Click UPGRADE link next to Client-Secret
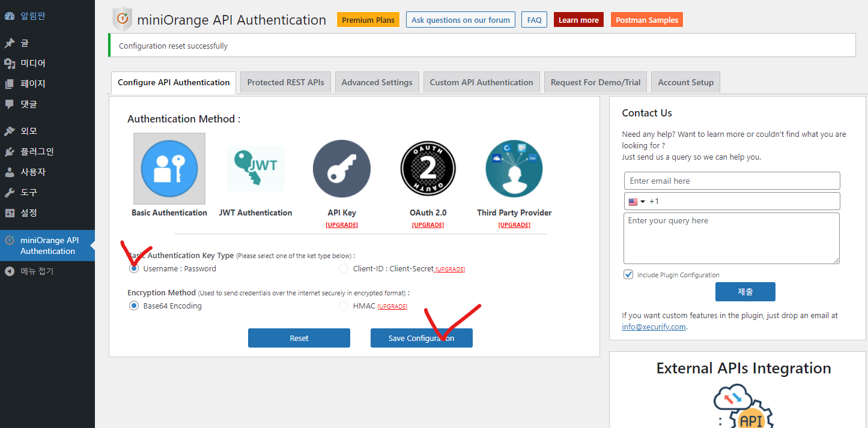 450,270
